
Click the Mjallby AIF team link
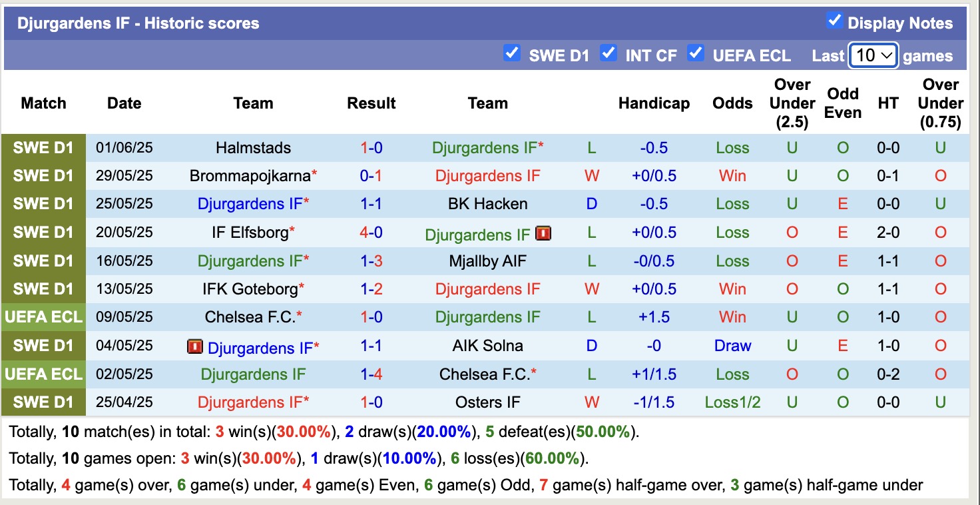pos(487,261)
